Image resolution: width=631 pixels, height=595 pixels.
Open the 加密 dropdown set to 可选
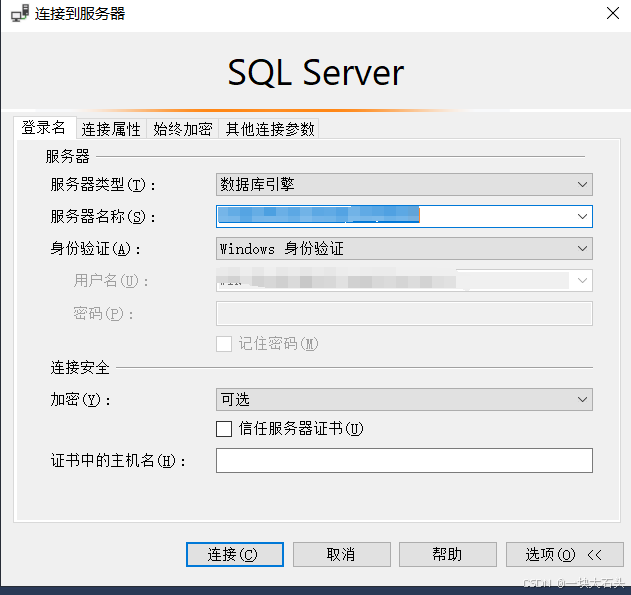(404, 399)
